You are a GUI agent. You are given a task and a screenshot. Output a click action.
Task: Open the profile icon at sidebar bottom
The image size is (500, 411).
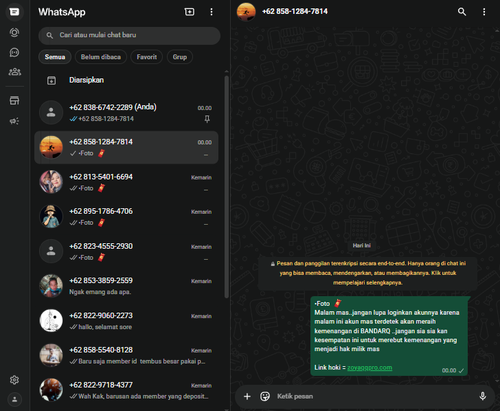14,399
